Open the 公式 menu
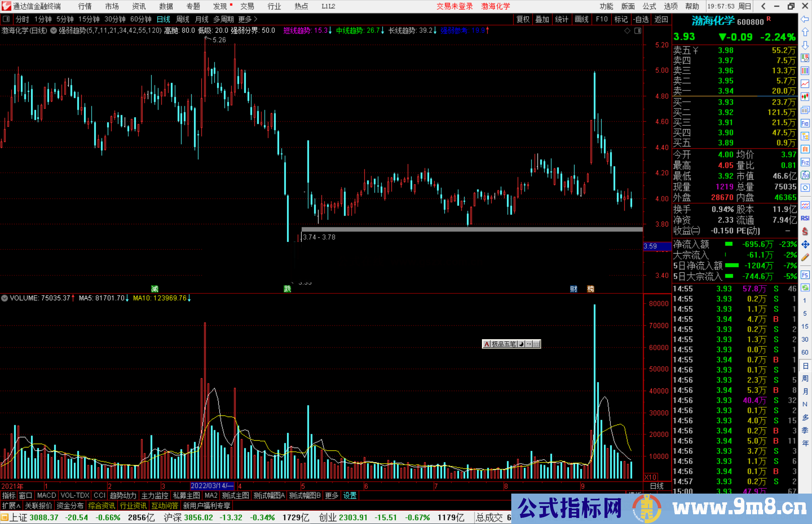The width and height of the screenshot is (812, 524). [649, 6]
